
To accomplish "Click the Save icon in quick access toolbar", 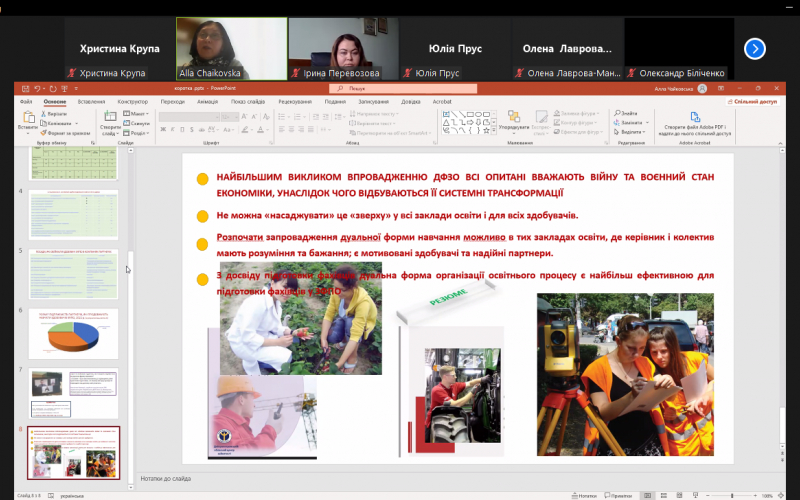I will point(26,89).
